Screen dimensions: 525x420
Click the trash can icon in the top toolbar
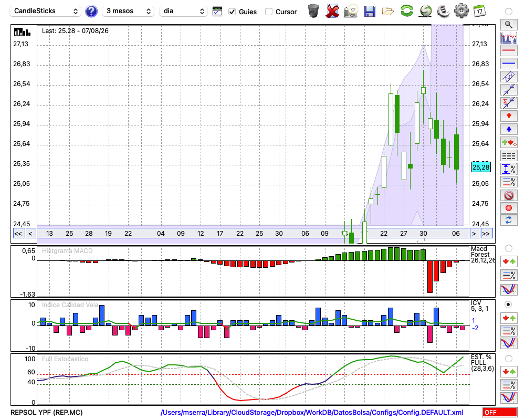(x=313, y=11)
